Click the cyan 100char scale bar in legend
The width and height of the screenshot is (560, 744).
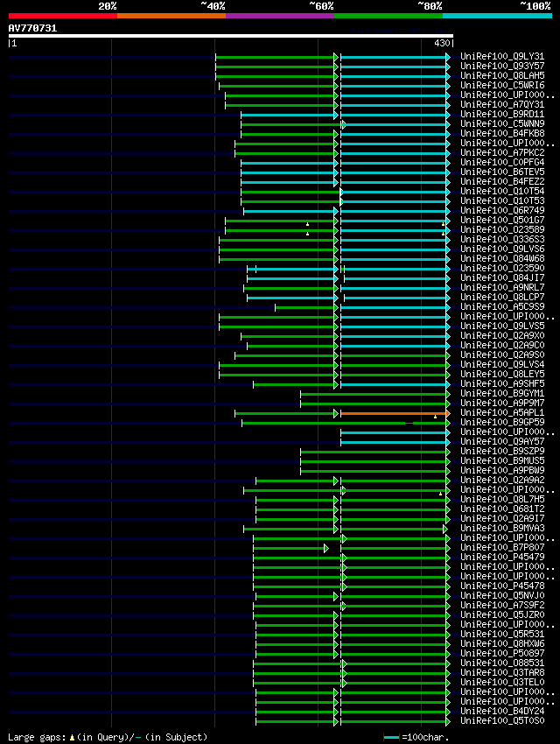(x=391, y=737)
